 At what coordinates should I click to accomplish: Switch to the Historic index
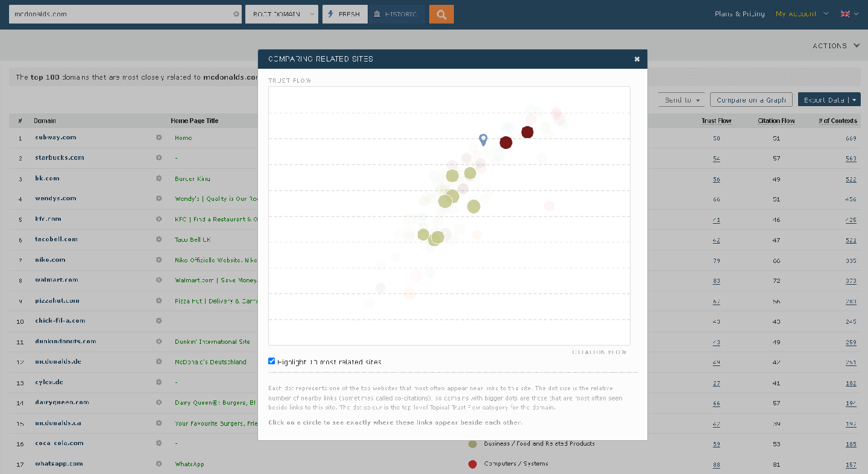tap(396, 14)
